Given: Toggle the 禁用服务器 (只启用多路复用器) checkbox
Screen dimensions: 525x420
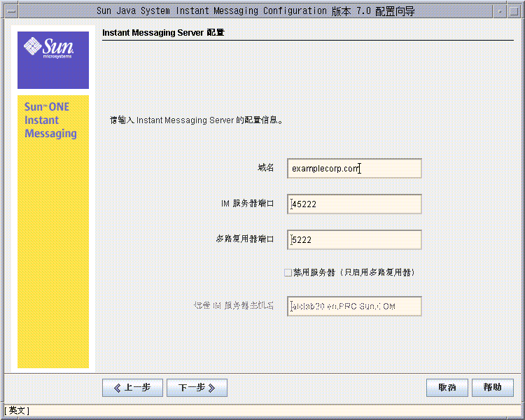Looking at the screenshot, I should point(288,272).
